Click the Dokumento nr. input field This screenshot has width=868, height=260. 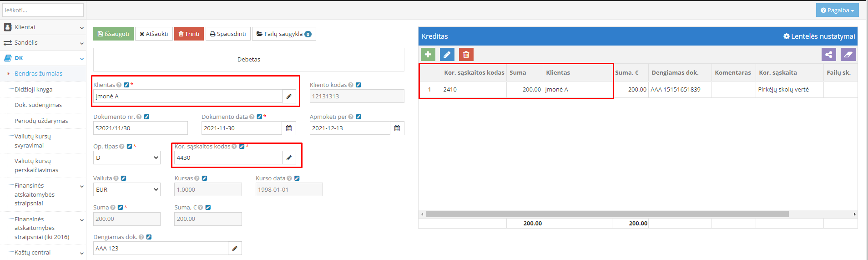140,128
